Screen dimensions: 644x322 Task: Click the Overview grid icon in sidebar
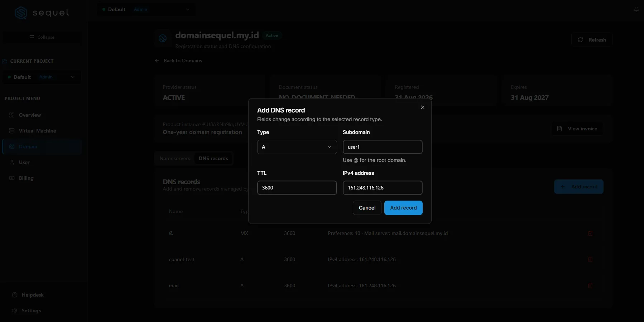(x=12, y=115)
